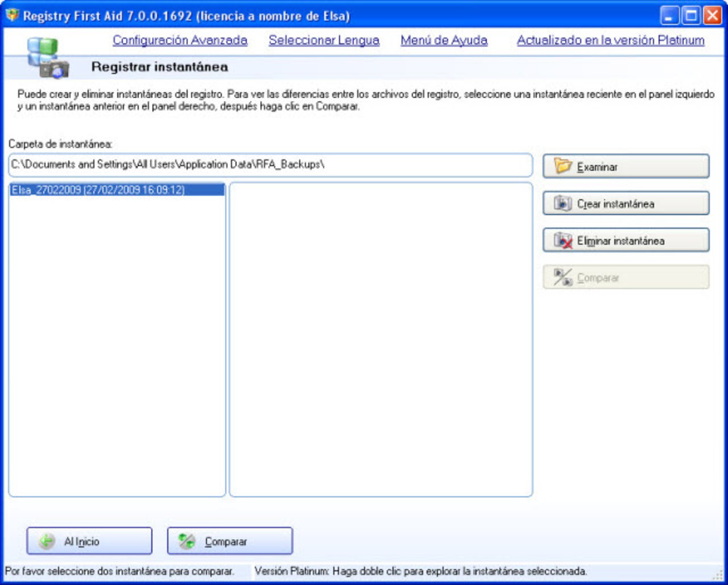Click the resize grip in status bar corner
The width and height of the screenshot is (728, 585).
tap(719, 574)
